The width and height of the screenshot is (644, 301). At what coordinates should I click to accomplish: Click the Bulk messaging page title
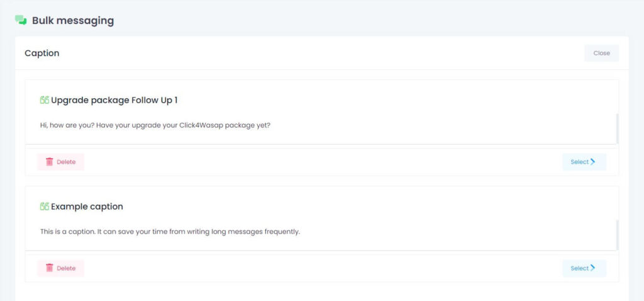[73, 21]
